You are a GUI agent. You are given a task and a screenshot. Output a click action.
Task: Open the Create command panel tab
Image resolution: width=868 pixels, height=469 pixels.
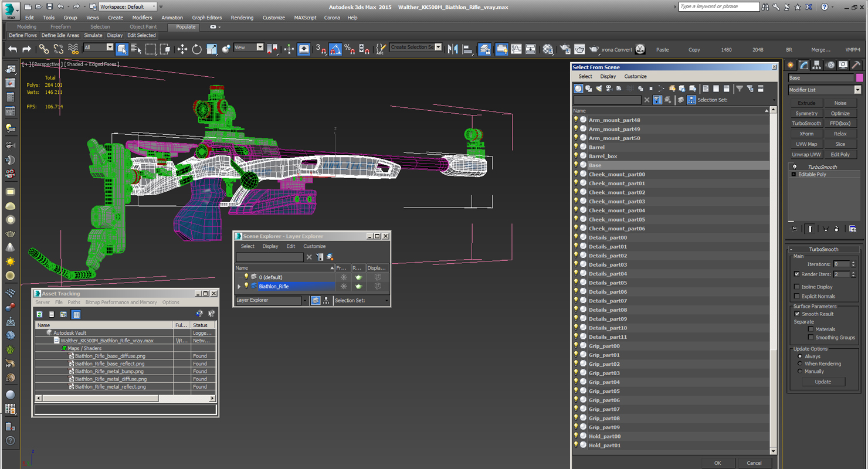pyautogui.click(x=791, y=65)
